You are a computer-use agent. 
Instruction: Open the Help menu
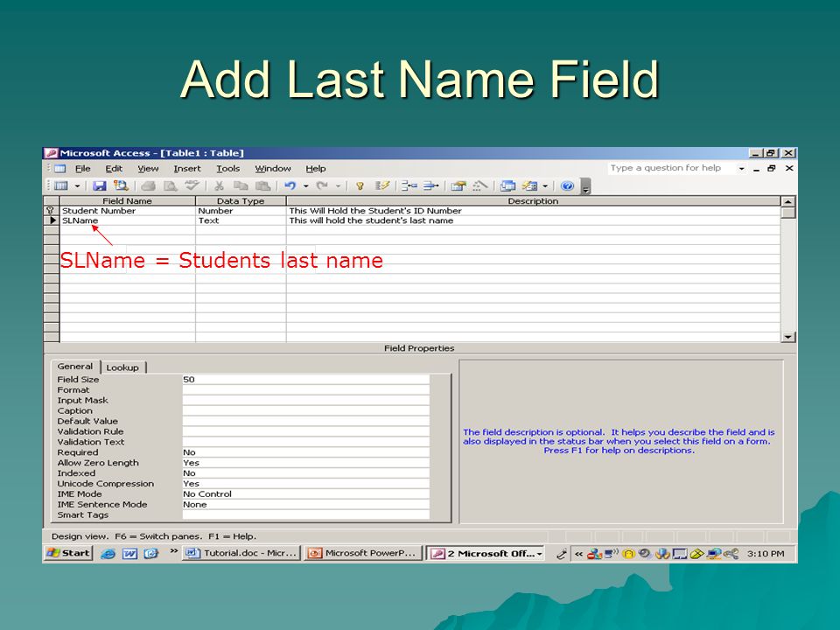click(316, 168)
